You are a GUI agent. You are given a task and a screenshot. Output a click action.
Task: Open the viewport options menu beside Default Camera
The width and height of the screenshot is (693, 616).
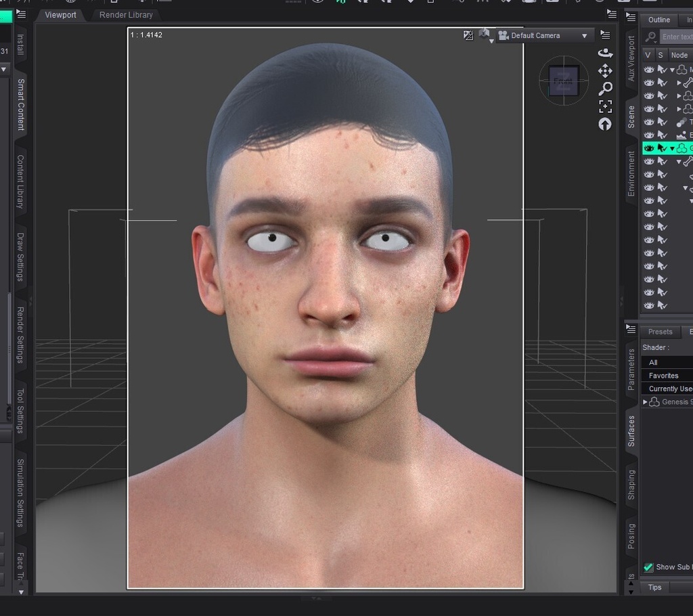[x=605, y=35]
